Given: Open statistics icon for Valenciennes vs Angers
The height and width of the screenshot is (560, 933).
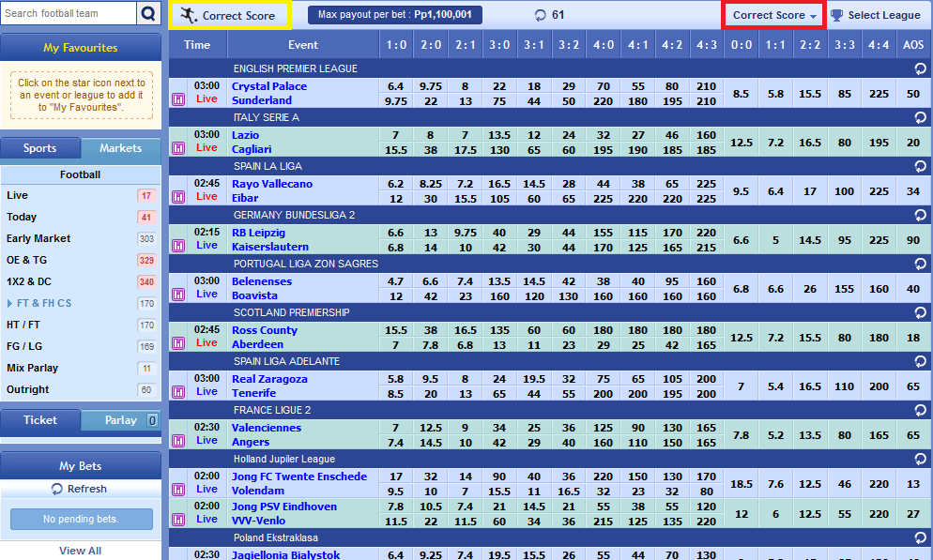Looking at the screenshot, I should [x=178, y=441].
